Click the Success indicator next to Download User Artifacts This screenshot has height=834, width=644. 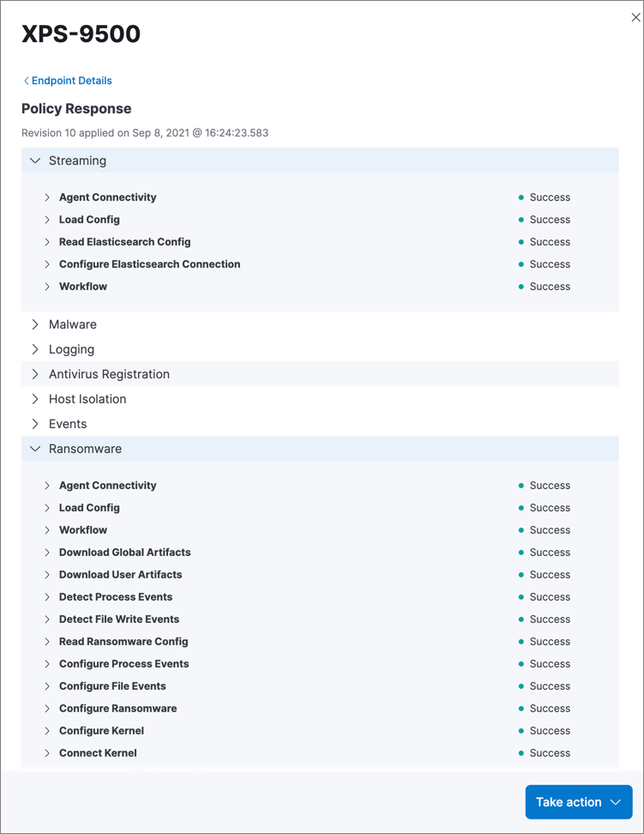(x=521, y=574)
